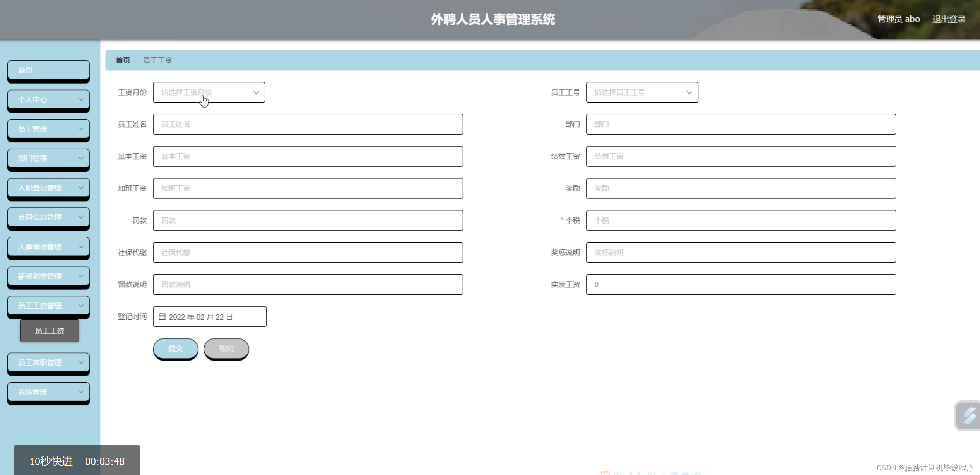Image resolution: width=980 pixels, height=475 pixels.
Task: Click the 实发工资 input field
Action: (x=741, y=285)
